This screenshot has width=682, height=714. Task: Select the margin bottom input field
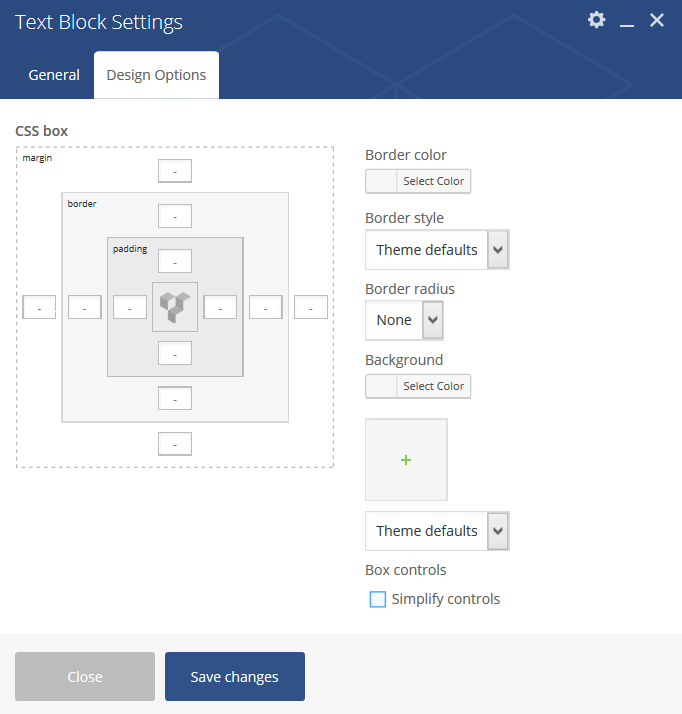click(x=175, y=444)
